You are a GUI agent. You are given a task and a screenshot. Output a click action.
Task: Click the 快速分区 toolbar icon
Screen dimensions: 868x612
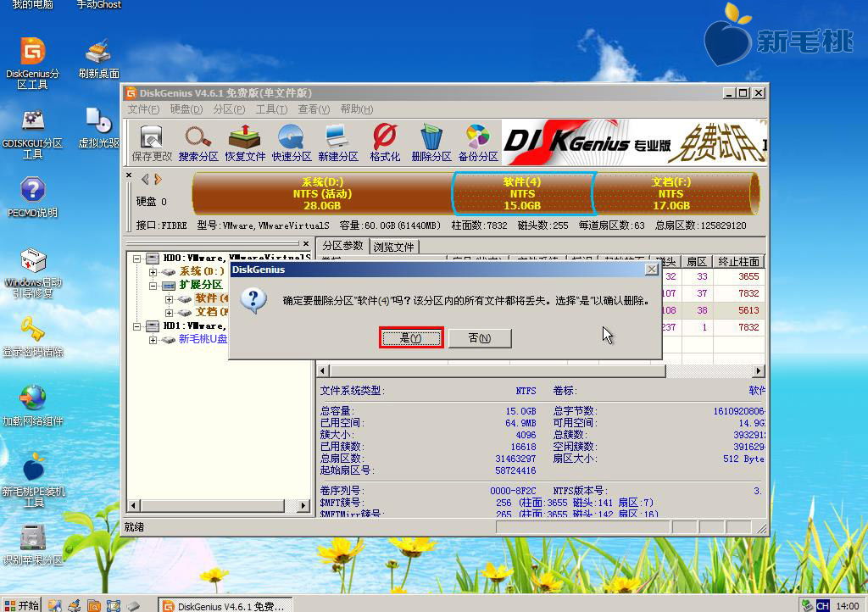292,142
